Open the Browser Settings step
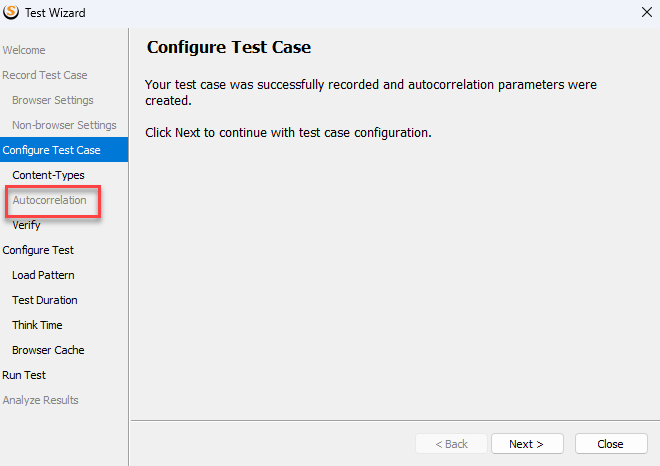 click(53, 100)
